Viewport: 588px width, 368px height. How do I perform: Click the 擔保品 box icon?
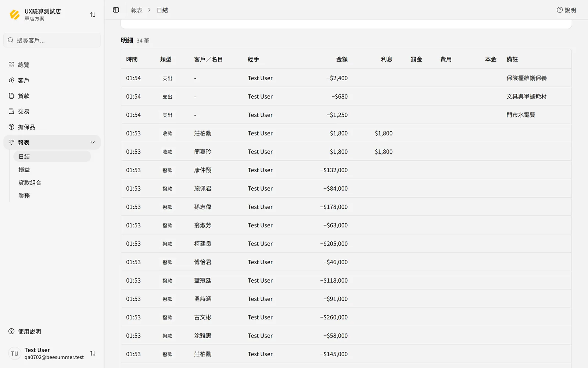[11, 127]
